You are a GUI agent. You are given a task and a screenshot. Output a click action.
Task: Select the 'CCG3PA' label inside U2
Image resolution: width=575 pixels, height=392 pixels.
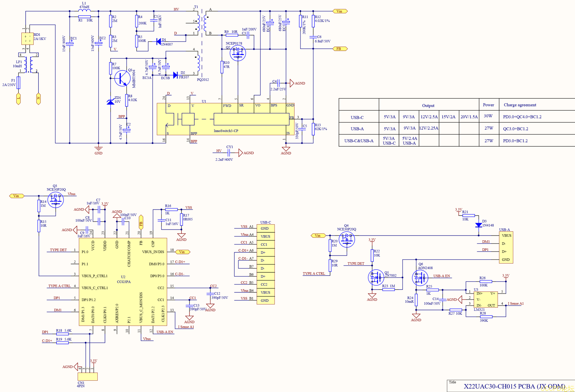124,282
